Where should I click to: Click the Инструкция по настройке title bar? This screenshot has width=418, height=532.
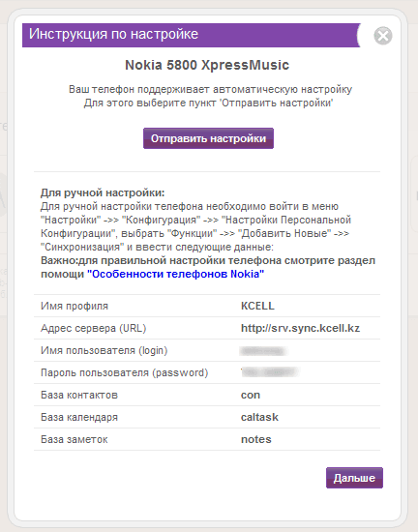click(x=191, y=35)
